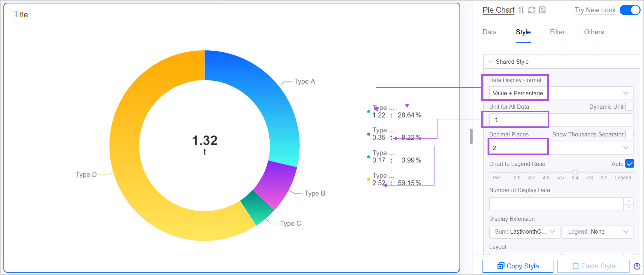Switch to the Filter tab
The width and height of the screenshot is (644, 275).
click(x=557, y=32)
